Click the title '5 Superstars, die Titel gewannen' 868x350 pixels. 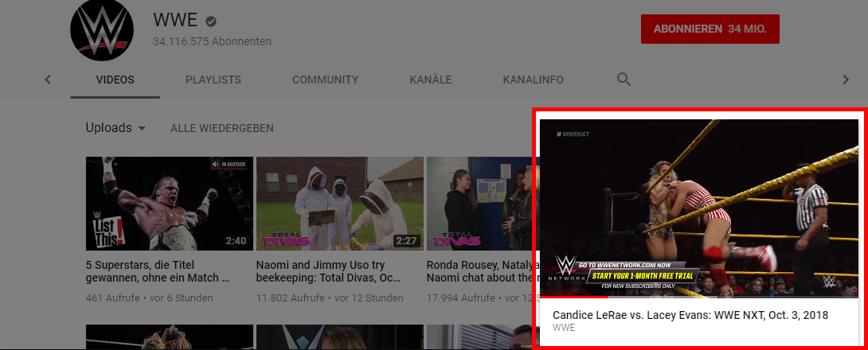tap(158, 271)
